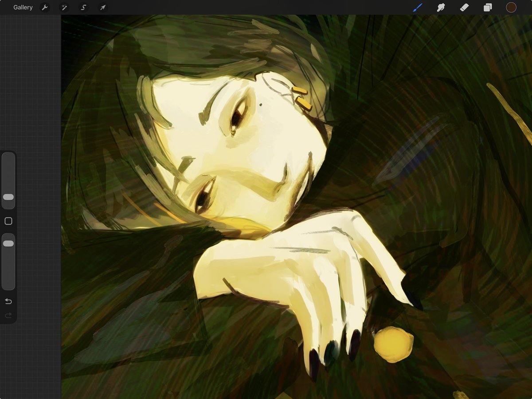This screenshot has height=399, width=532.
Task: Open the Adjustments magic wand menu
Action: coord(64,8)
